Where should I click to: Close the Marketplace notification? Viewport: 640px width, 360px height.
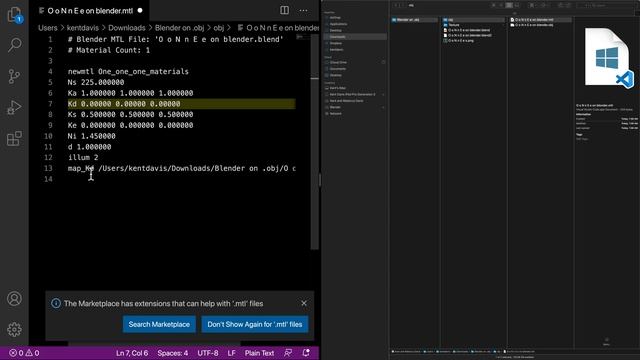pos(304,303)
